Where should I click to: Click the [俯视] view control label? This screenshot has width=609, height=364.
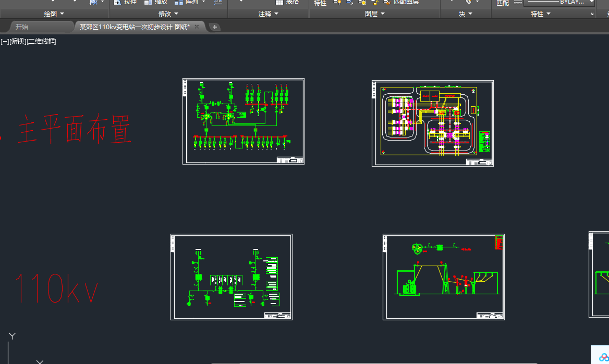(18, 41)
